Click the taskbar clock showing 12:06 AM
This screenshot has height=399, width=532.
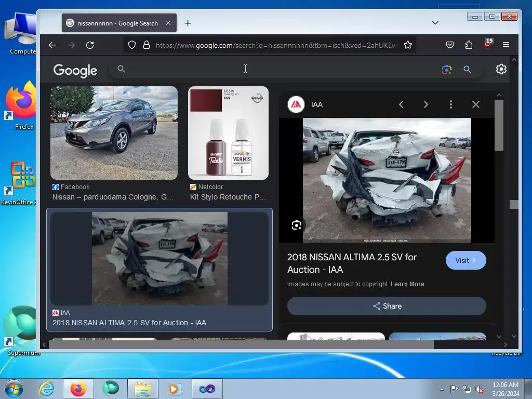tap(506, 389)
